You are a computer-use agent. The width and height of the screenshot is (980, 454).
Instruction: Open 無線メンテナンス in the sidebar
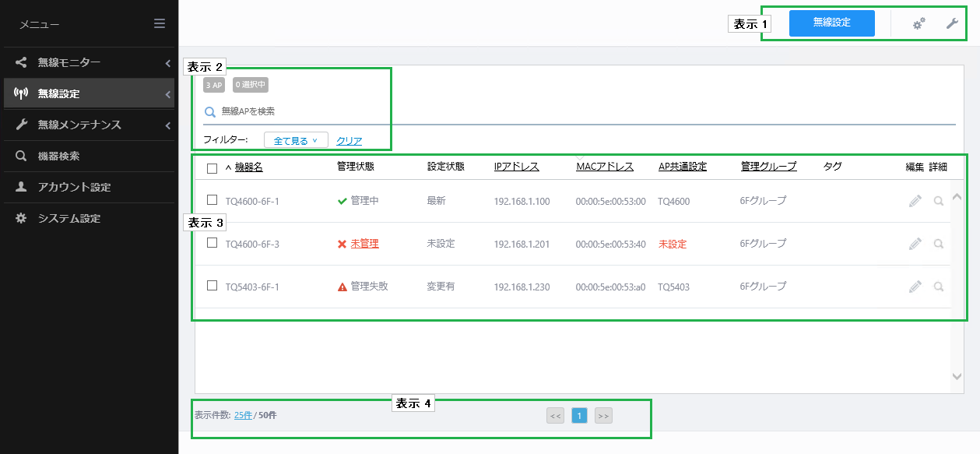[89, 125]
